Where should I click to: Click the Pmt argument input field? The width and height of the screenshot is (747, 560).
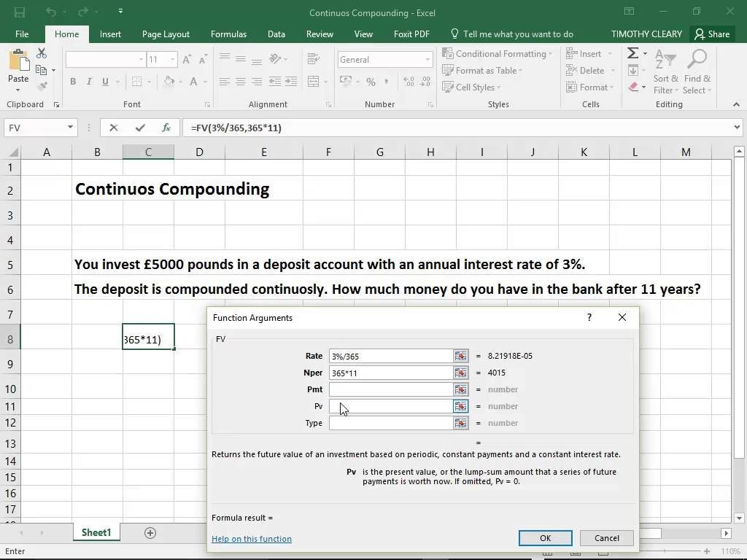click(390, 389)
